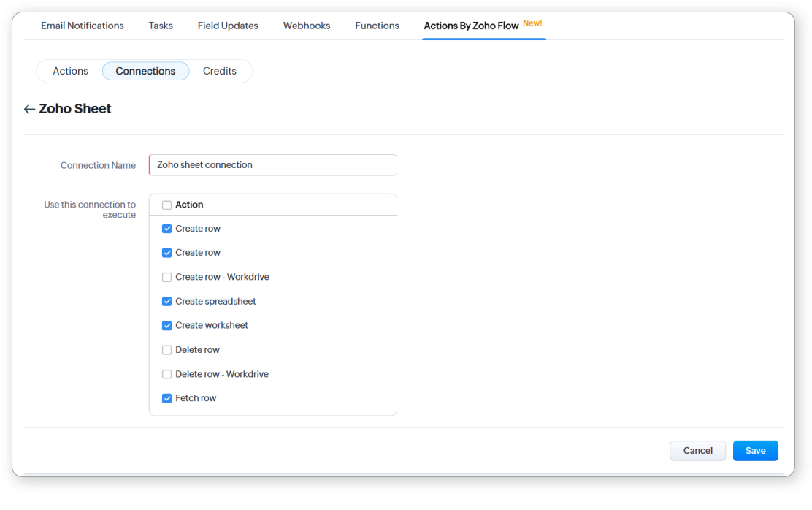Open the Credits sub-tab

tap(220, 71)
